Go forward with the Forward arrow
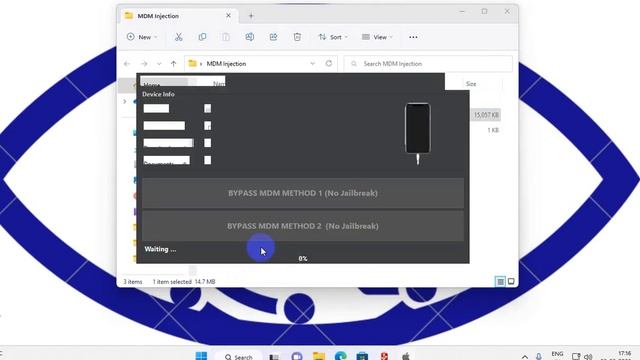This screenshot has height=360, width=640. 144,64
